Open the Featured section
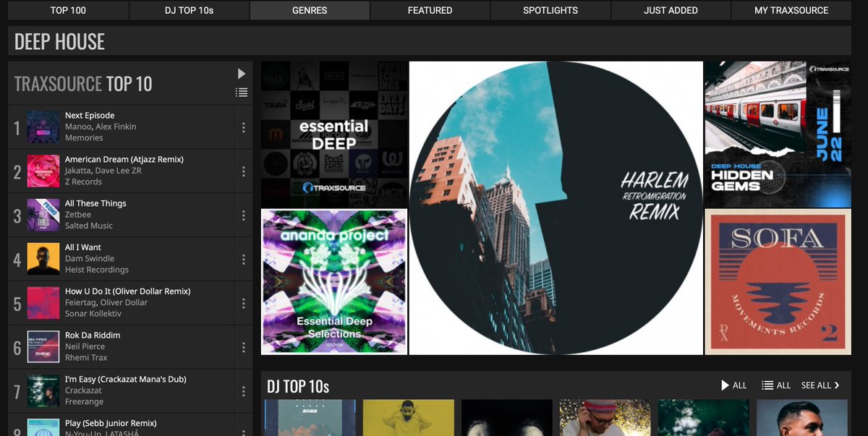The width and height of the screenshot is (868, 436). (x=430, y=10)
